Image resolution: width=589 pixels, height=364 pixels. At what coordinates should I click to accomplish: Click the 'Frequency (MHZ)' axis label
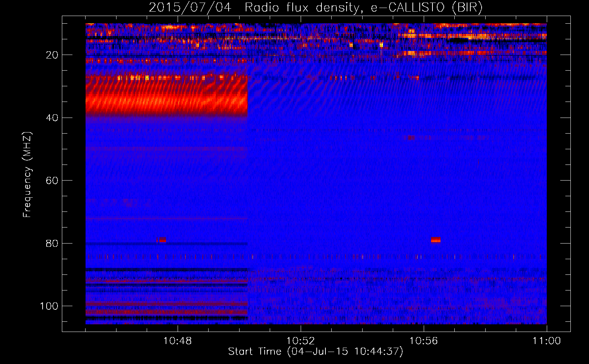click(x=28, y=174)
